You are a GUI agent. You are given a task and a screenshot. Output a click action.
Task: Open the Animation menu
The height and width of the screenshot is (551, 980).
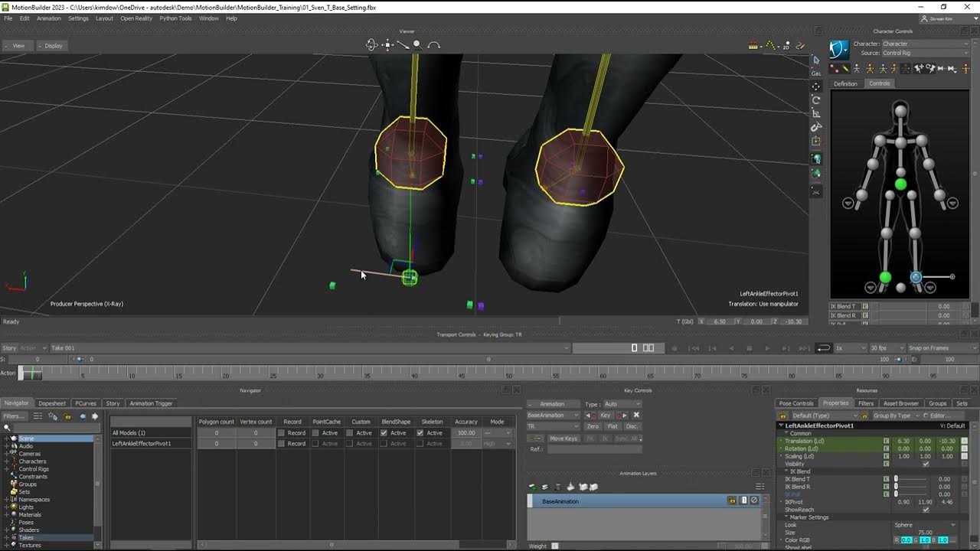point(49,18)
